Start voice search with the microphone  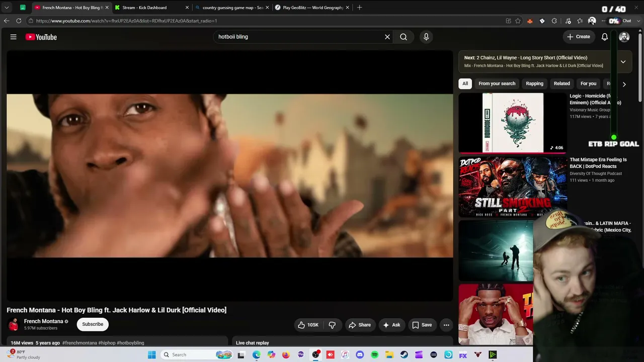pos(426,37)
